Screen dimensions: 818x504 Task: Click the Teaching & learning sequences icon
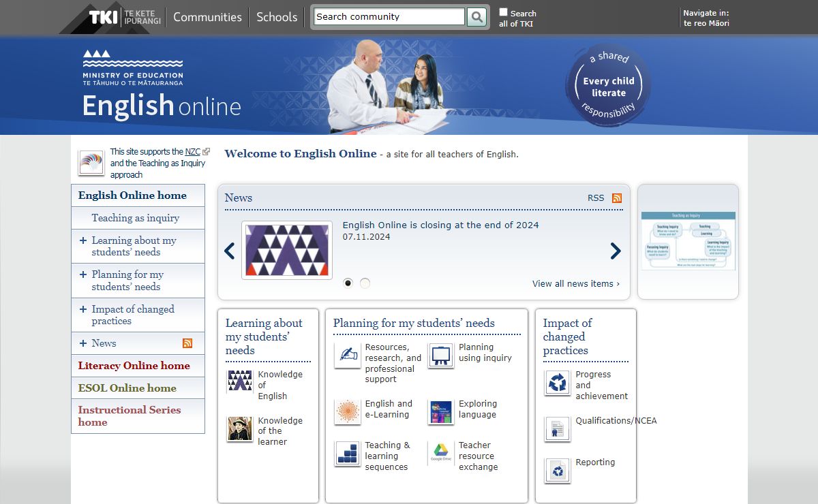(x=348, y=453)
